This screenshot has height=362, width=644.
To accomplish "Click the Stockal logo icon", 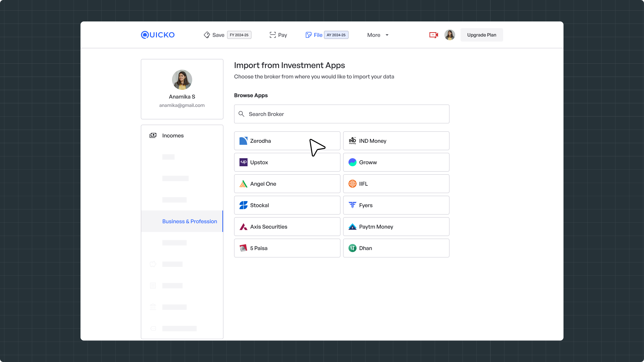I will pos(243,205).
